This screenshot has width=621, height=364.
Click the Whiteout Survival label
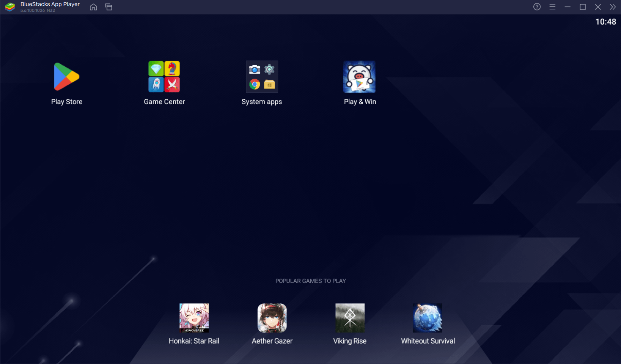pyautogui.click(x=428, y=341)
